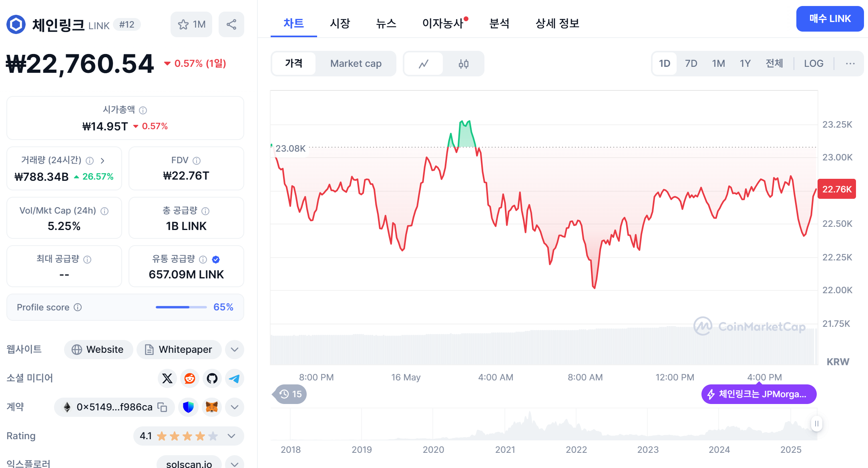Click the share icon next to the watchlist star
This screenshot has height=468, width=868.
(x=231, y=24)
